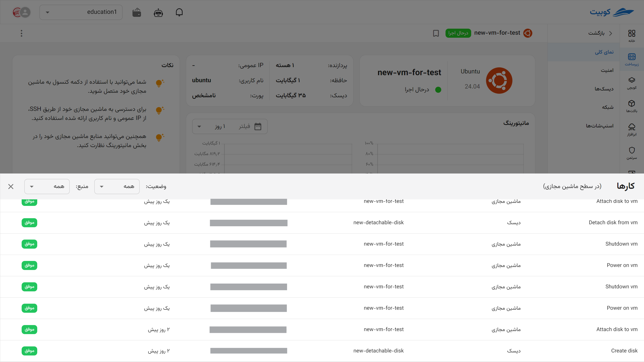Open سرتمن shield icon in sidebar

[632, 152]
